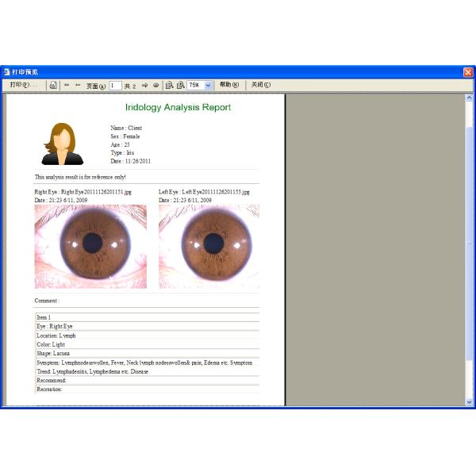
Task: Click the 'Type : Iris' text
Action: [x=122, y=152]
